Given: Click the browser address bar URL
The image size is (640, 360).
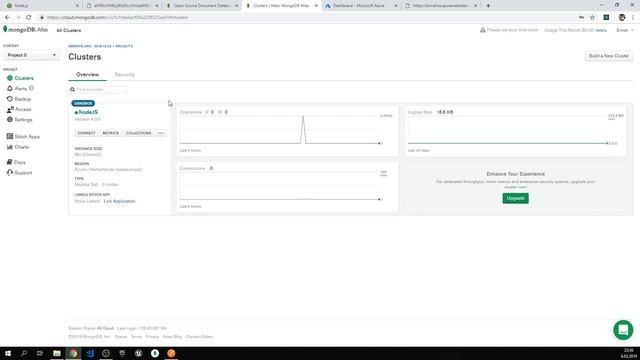Looking at the screenshot, I should pos(117,18).
